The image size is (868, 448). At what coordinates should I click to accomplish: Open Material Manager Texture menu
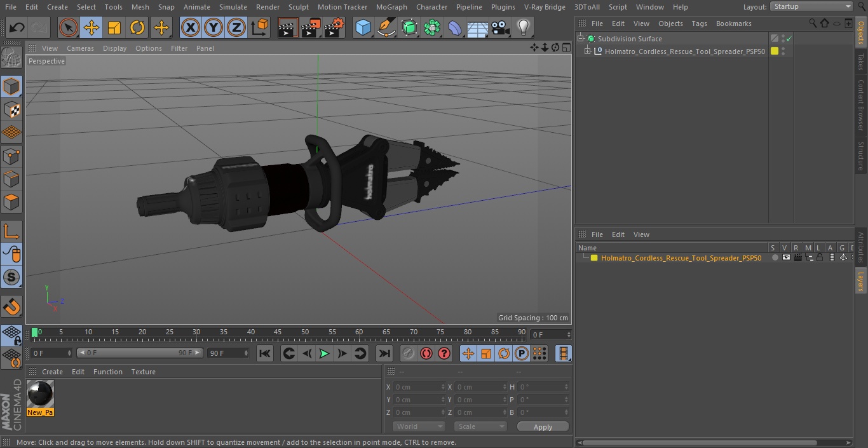[x=143, y=372]
